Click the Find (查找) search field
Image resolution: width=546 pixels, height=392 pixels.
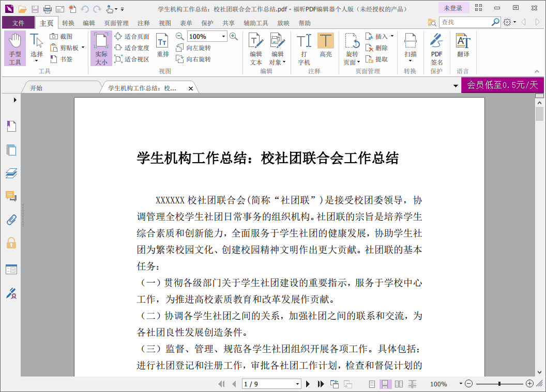465,22
